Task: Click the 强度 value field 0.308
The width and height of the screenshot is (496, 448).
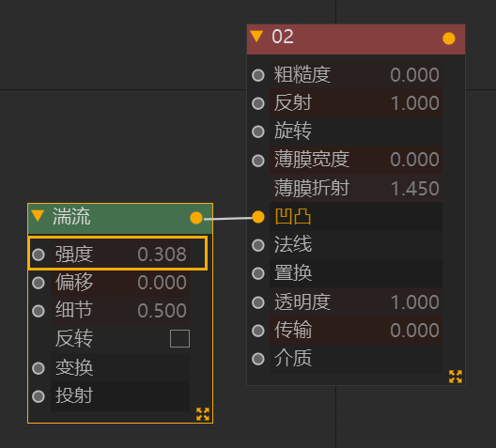Action: pyautogui.click(x=120, y=254)
